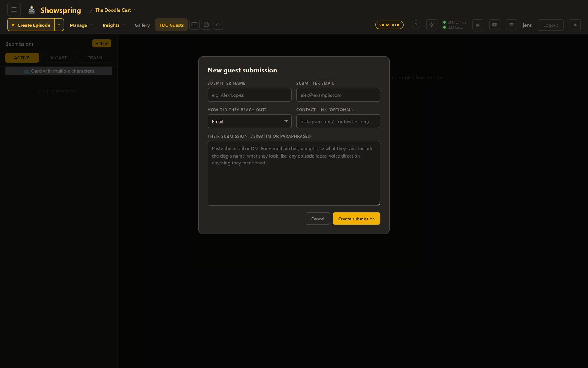Click the card icon in multiple characters banner
This screenshot has width=588, height=368.
pos(26,71)
